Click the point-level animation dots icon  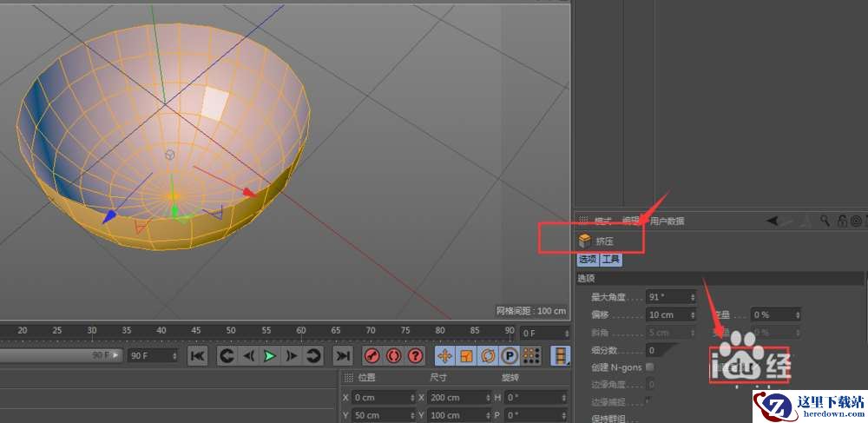tap(530, 356)
